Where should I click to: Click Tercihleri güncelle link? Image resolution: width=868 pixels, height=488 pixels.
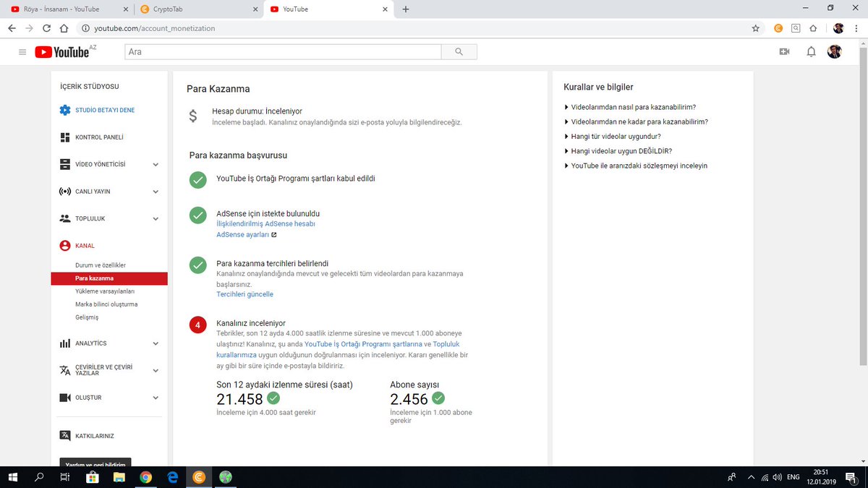(x=244, y=294)
